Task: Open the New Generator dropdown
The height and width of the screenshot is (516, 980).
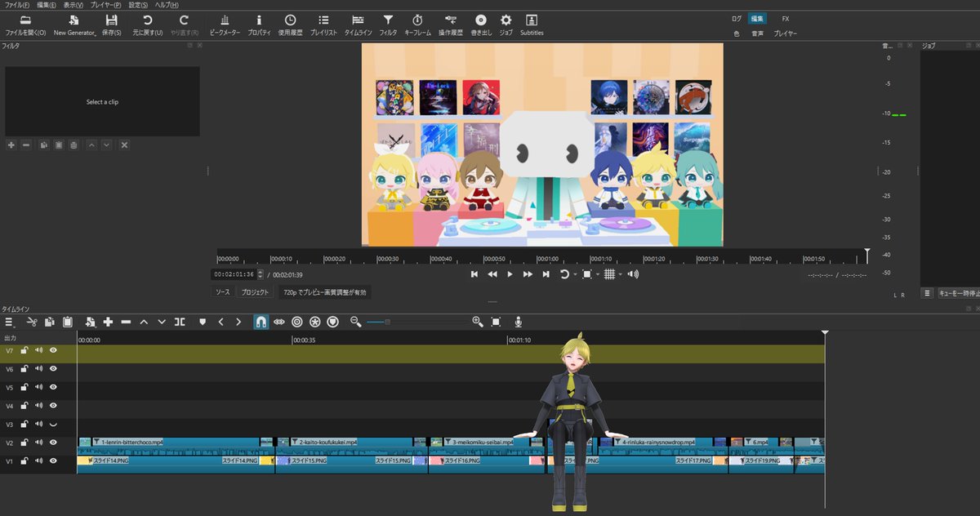Action: click(75, 24)
